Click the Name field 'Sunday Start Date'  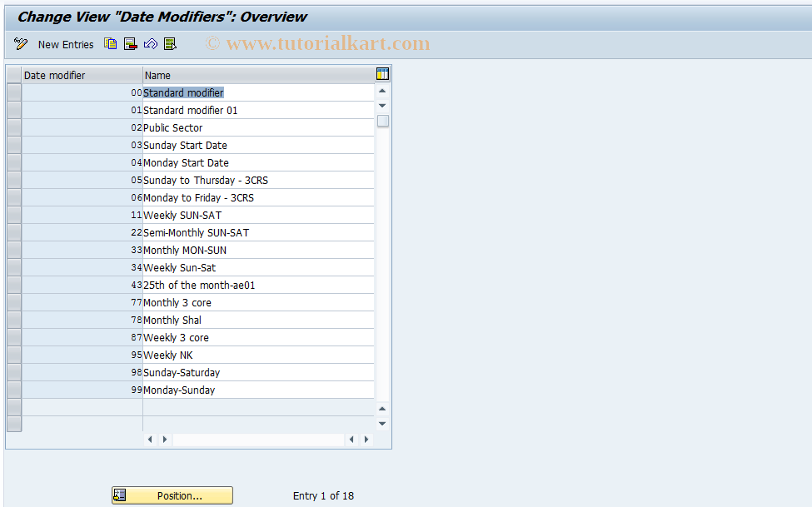(x=258, y=145)
